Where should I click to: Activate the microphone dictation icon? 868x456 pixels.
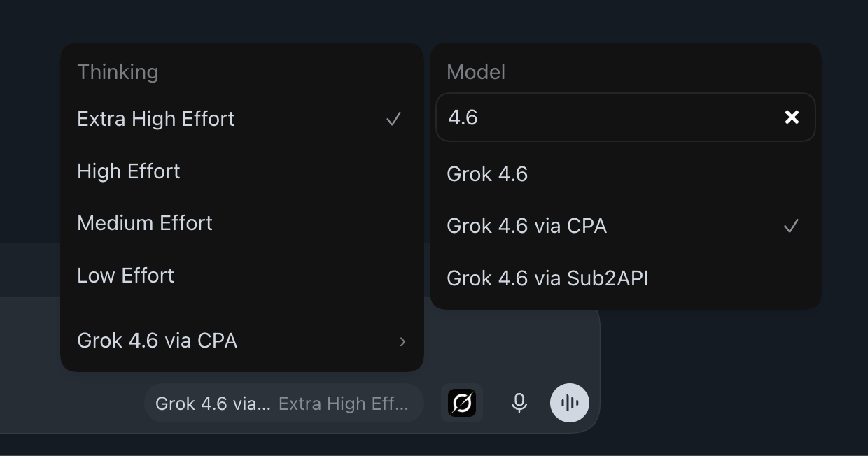[519, 403]
